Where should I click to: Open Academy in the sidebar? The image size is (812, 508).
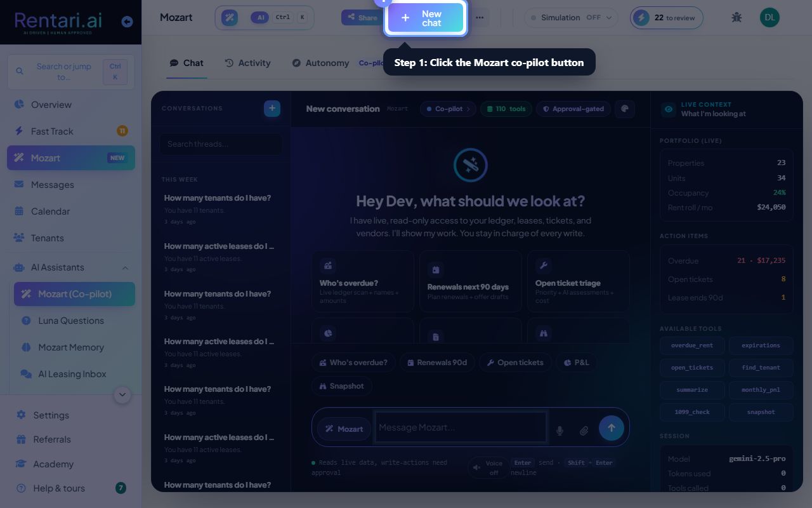click(x=71, y=464)
